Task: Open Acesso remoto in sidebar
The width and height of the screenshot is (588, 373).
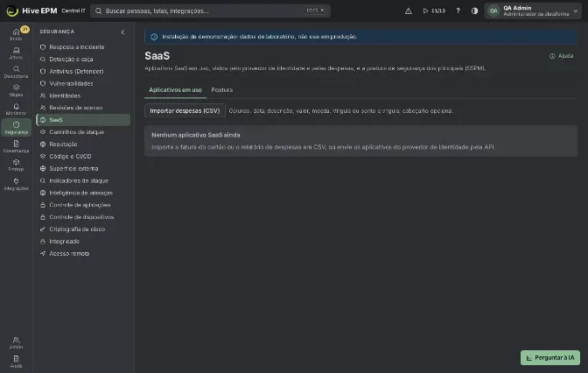Action: (x=83, y=253)
